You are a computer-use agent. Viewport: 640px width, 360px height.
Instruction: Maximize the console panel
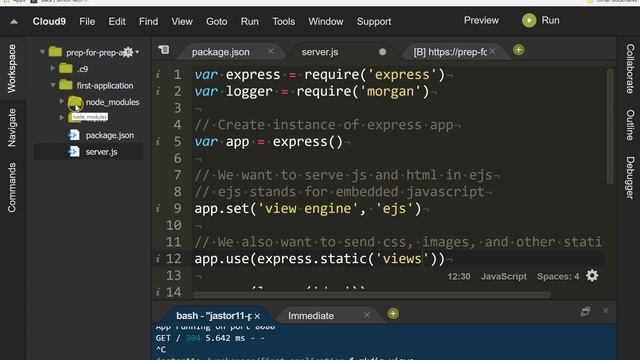[x=585, y=311]
